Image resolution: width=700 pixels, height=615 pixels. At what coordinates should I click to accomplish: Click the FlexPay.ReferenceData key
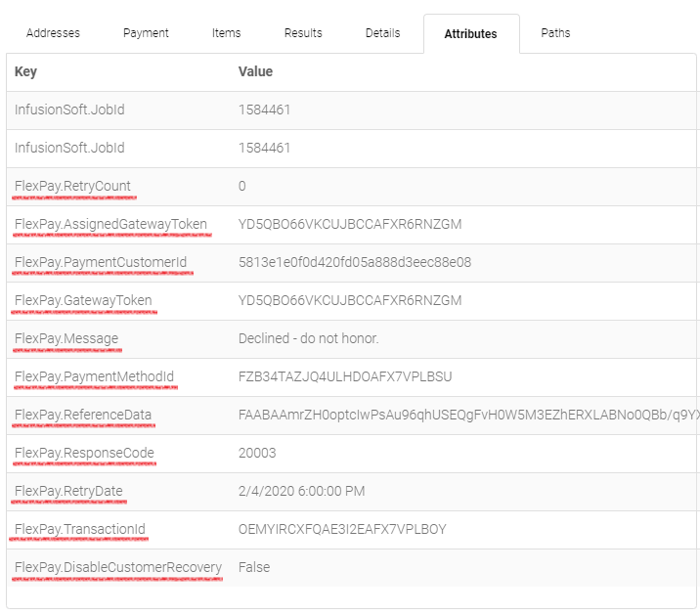pyautogui.click(x=83, y=415)
